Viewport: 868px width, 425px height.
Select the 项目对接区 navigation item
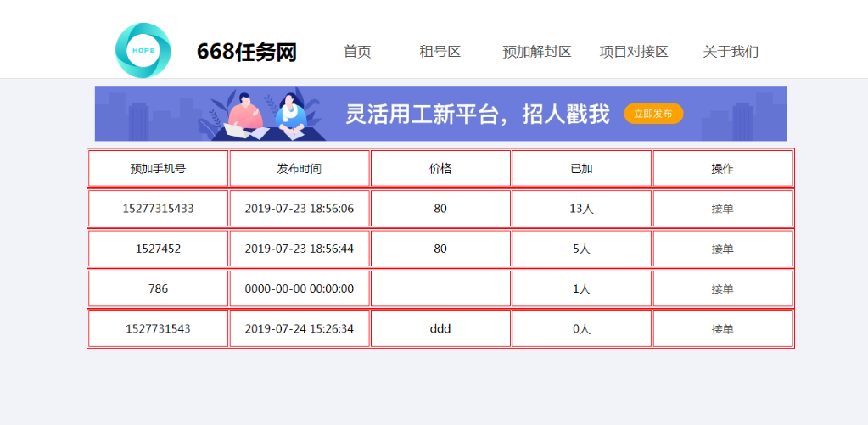click(x=634, y=52)
